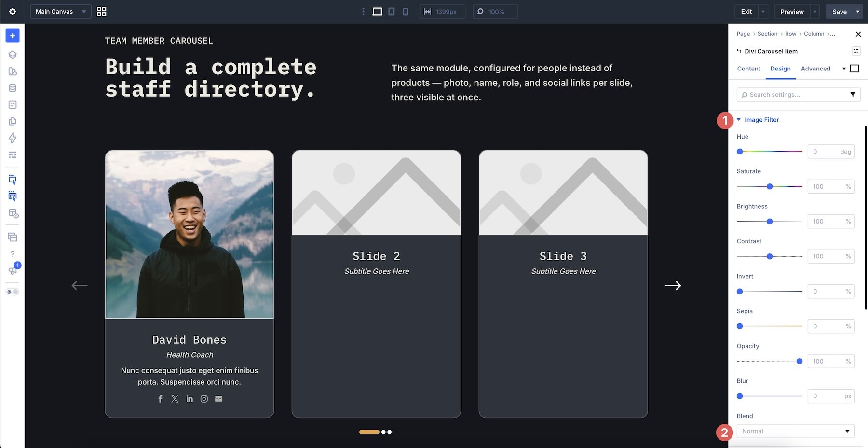The width and height of the screenshot is (868, 448).
Task: Click Page in breadcrumb
Action: click(x=743, y=34)
